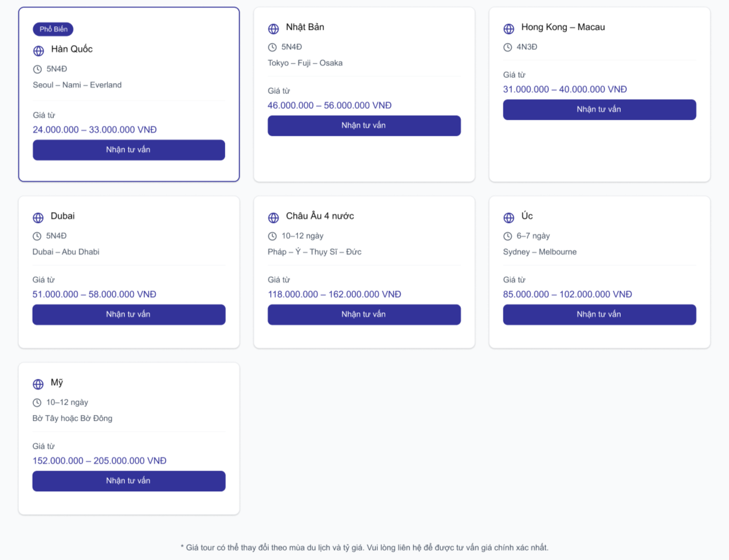This screenshot has height=560, width=729.
Task: Click the 118.000.000 – 162.000.000 VNĐ price
Action: 334,295
